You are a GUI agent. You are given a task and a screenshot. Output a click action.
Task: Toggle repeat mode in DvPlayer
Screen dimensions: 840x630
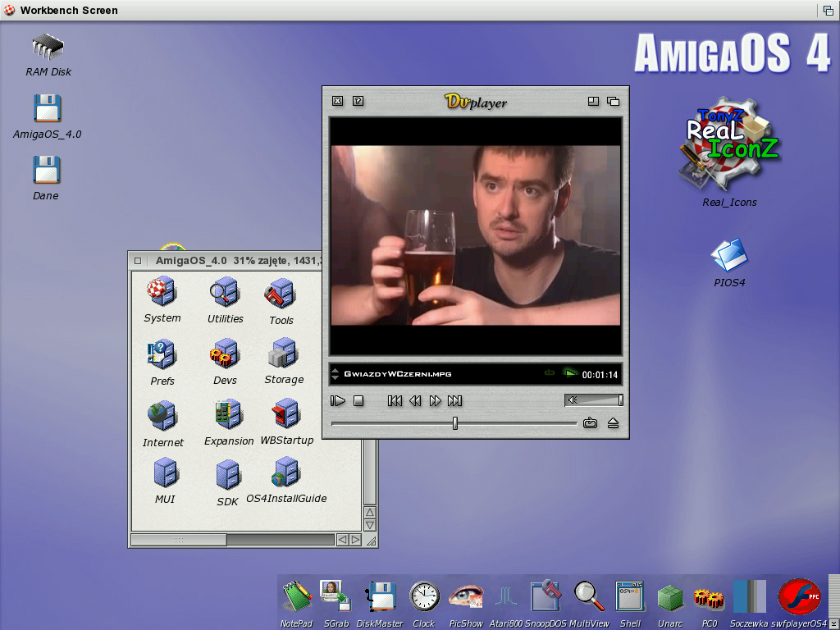(590, 423)
